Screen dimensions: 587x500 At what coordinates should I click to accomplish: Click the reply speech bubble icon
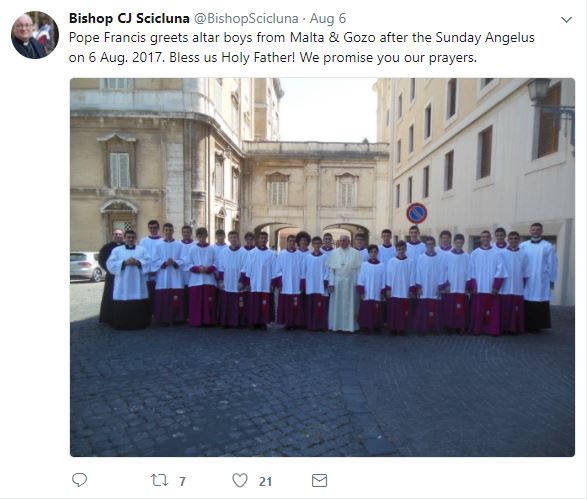click(79, 480)
